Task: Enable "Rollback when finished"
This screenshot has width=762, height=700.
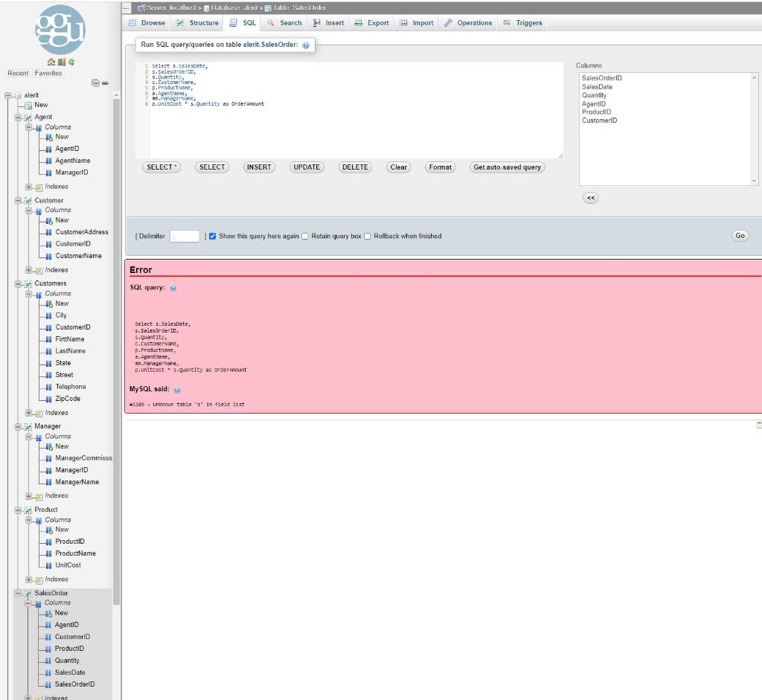Action: [x=367, y=236]
